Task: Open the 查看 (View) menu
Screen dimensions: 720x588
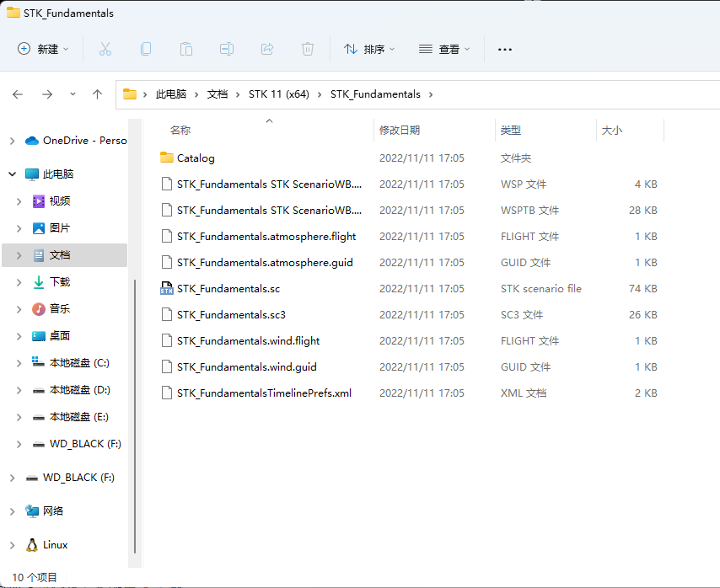Action: pyautogui.click(x=444, y=49)
